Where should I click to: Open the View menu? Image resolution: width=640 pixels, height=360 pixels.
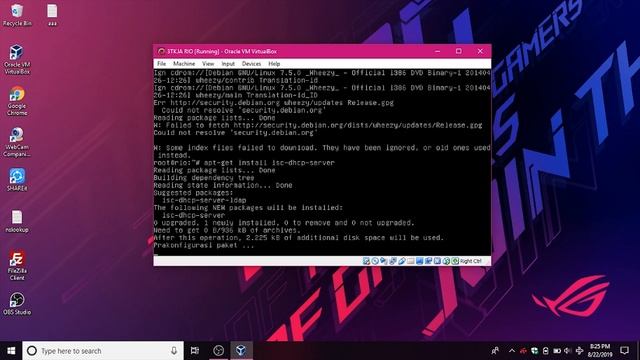pos(208,64)
